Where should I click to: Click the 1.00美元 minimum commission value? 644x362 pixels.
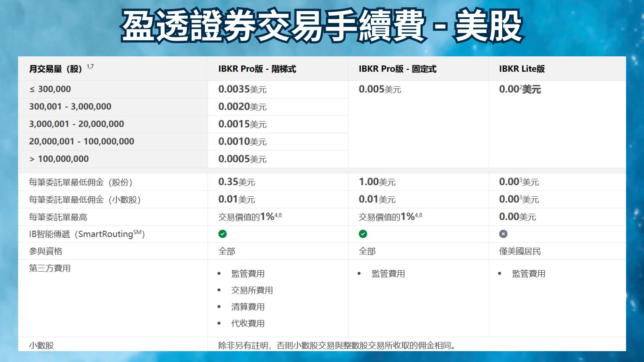pyautogui.click(x=377, y=182)
